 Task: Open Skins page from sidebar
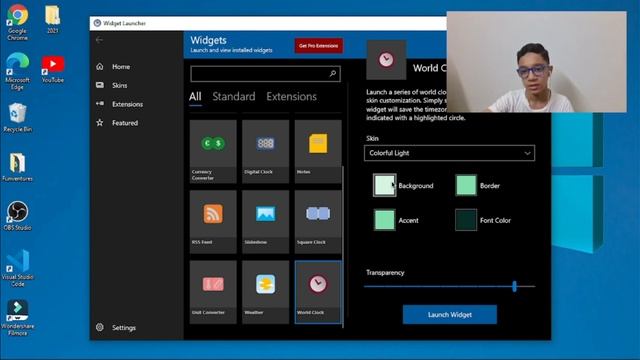119,85
